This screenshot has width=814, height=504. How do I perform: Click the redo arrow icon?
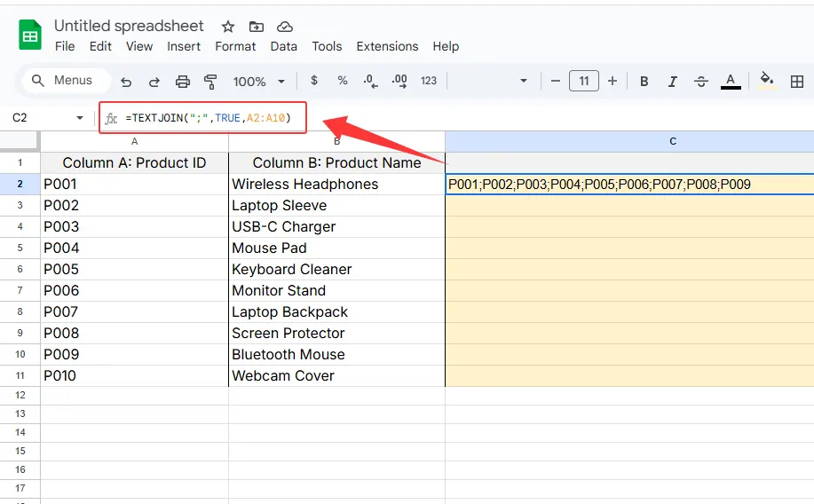[x=154, y=82]
